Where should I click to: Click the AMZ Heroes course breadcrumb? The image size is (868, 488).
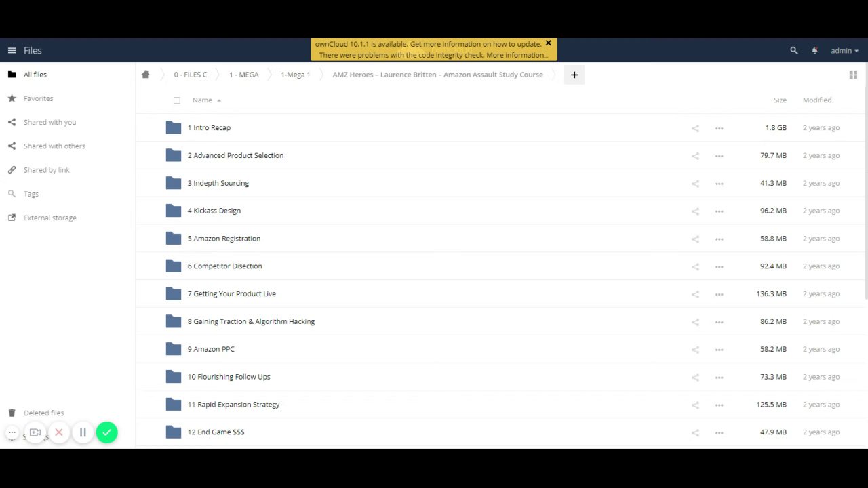[x=437, y=75]
